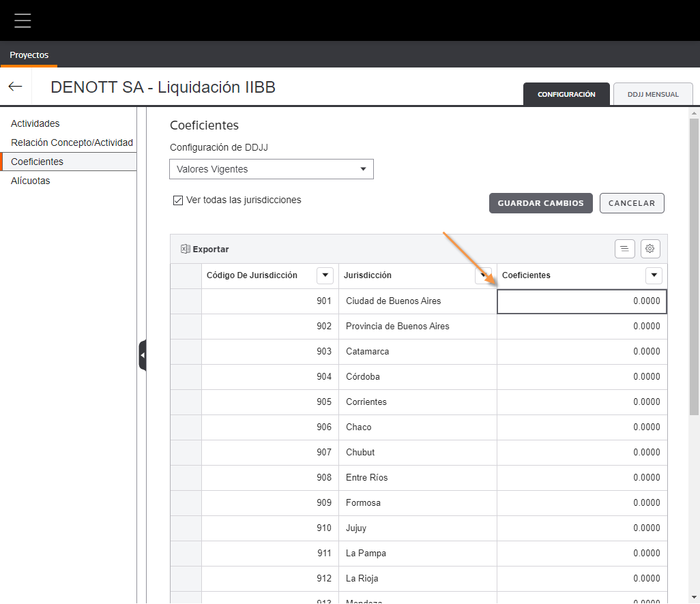Click scrollbar down arrow

pos(694,597)
